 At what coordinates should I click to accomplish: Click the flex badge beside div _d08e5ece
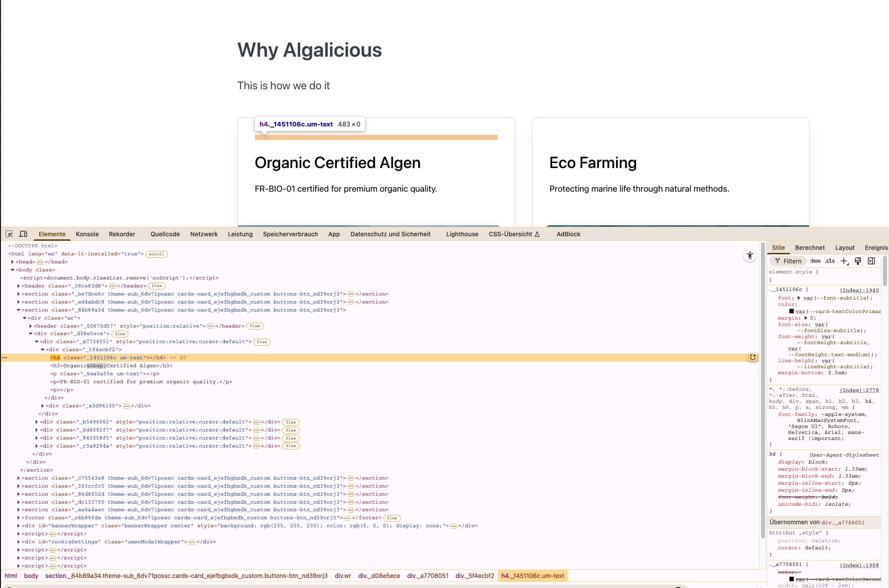pyautogui.click(x=120, y=334)
